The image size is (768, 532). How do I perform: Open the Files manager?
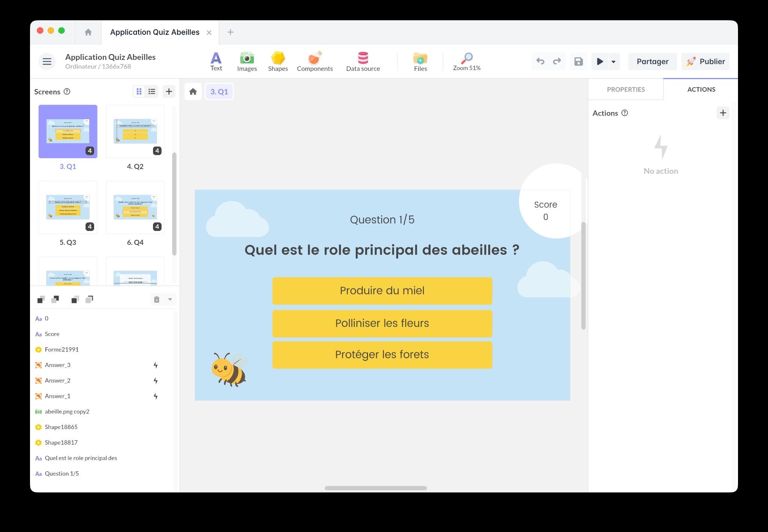tap(420, 61)
